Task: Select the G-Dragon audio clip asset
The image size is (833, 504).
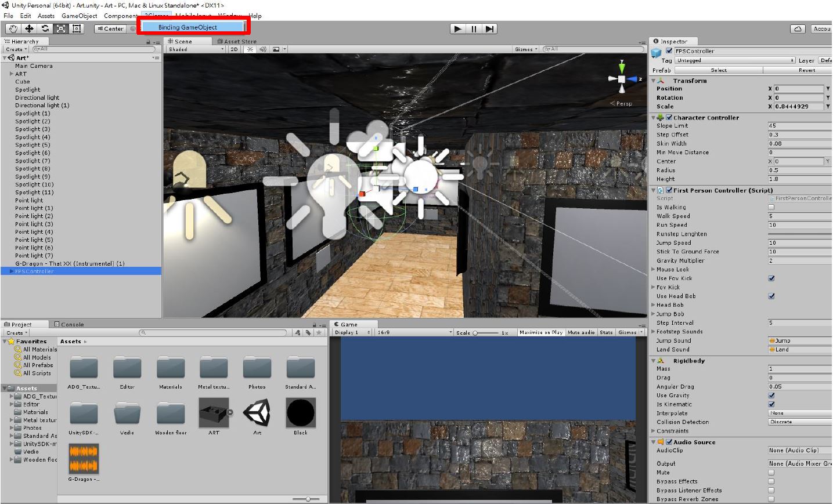Action: [84, 458]
